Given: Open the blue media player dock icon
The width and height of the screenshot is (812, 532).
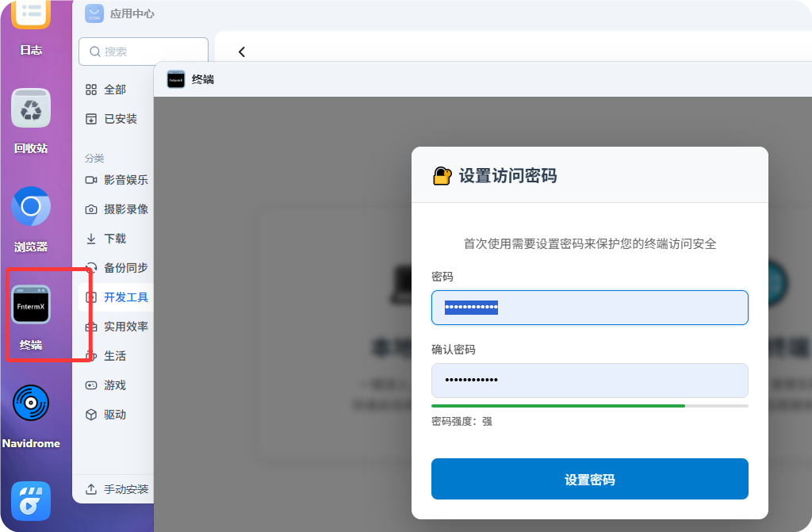Looking at the screenshot, I should click(x=31, y=501).
